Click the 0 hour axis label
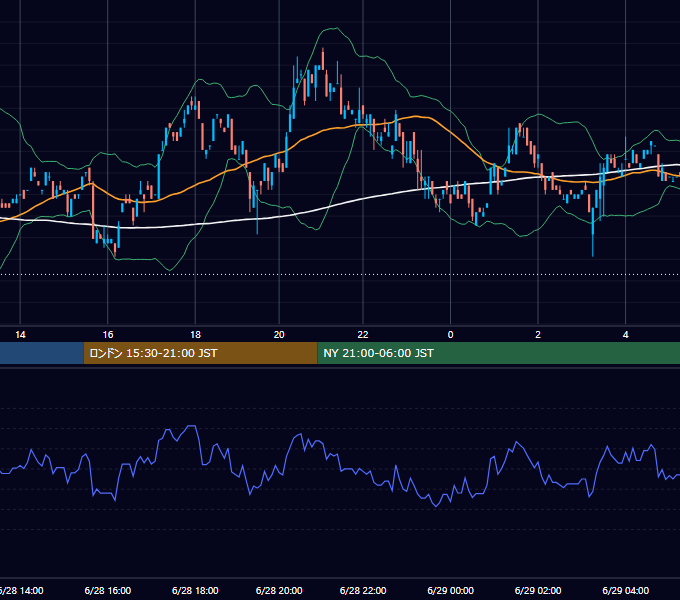 [x=451, y=335]
